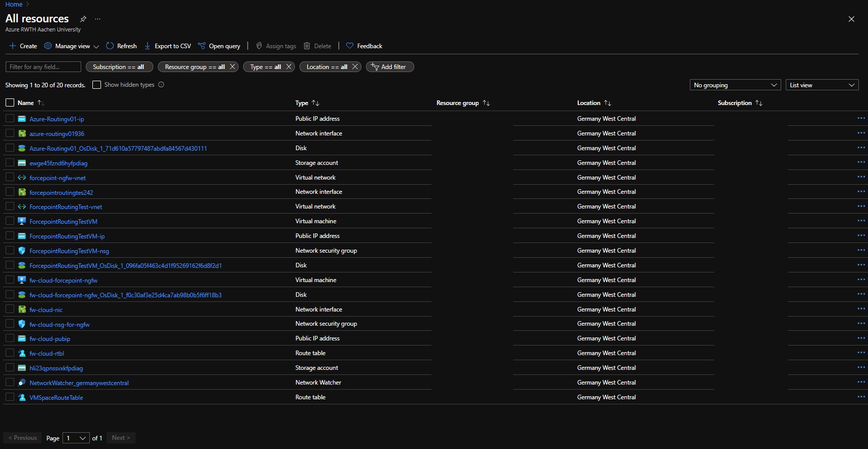Viewport: 868px width, 449px height.
Task: Click the storage icon for ewge45fznd6hyfpdiag
Action: click(22, 163)
